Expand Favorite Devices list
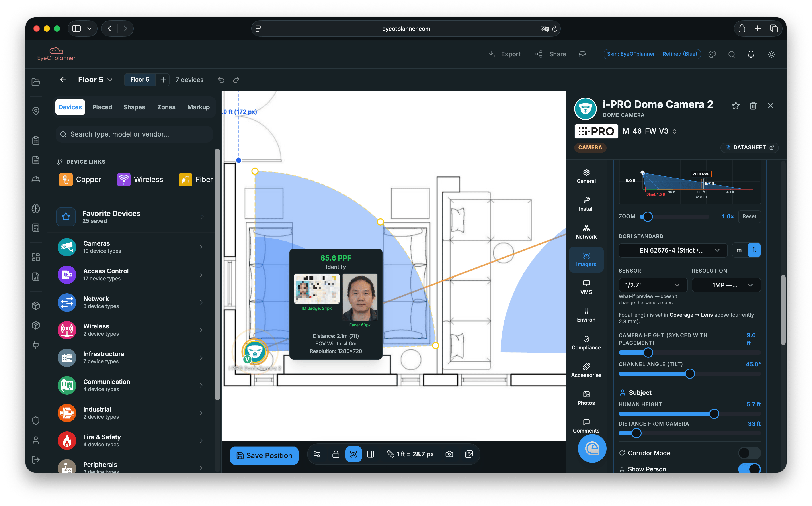 (131, 217)
